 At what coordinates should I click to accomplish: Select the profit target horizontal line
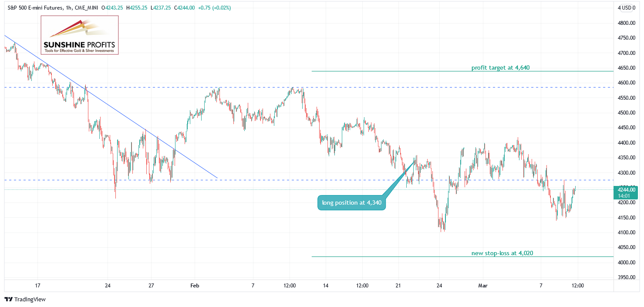click(x=462, y=71)
